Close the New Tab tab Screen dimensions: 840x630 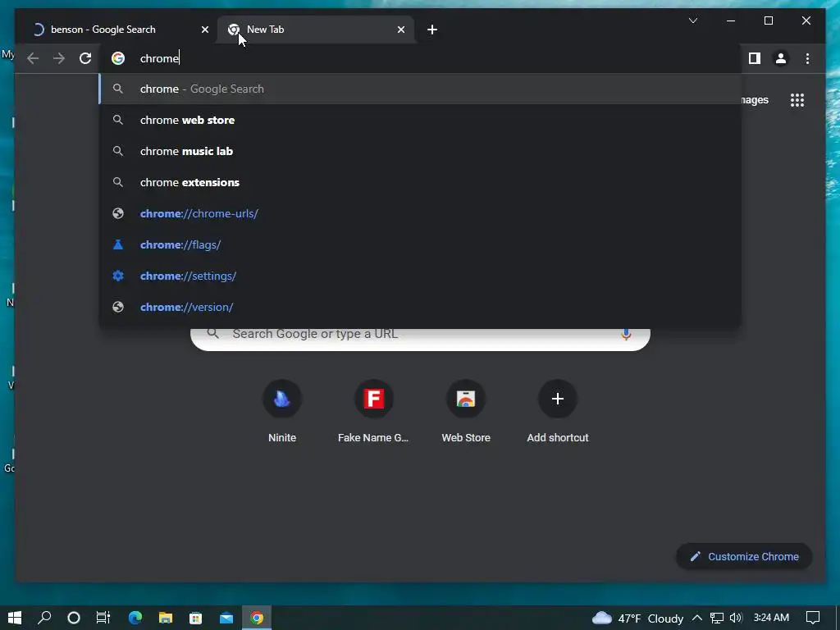[400, 30]
